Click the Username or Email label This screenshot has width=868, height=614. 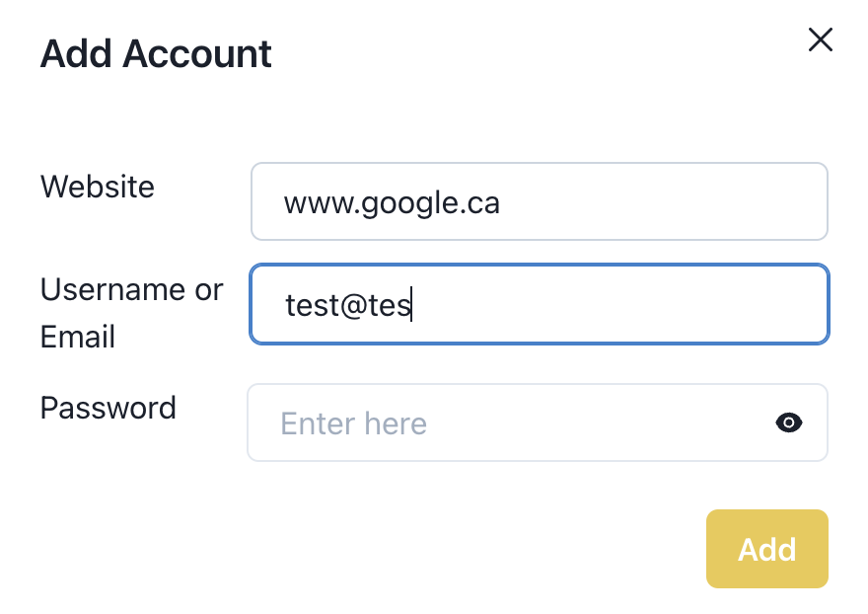132,313
